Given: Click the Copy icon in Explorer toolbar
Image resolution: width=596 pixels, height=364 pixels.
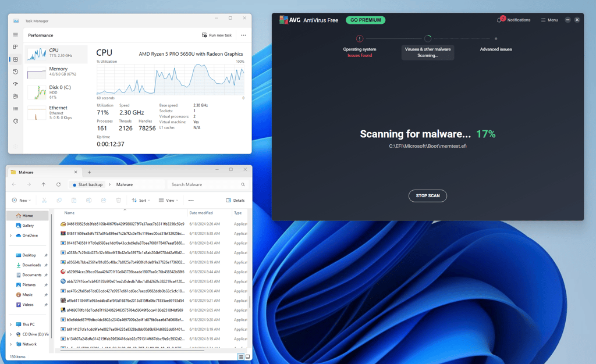Looking at the screenshot, I should [59, 201].
